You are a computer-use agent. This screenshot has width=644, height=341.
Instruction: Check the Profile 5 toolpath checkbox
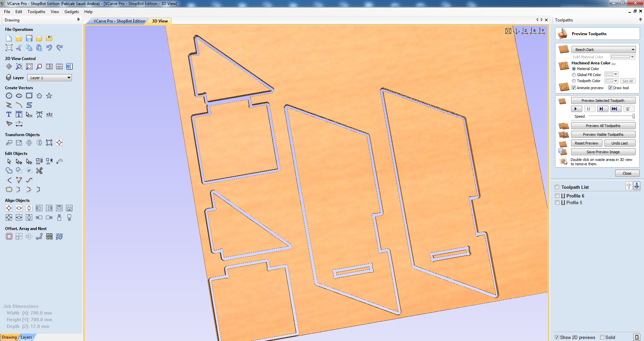coord(557,203)
